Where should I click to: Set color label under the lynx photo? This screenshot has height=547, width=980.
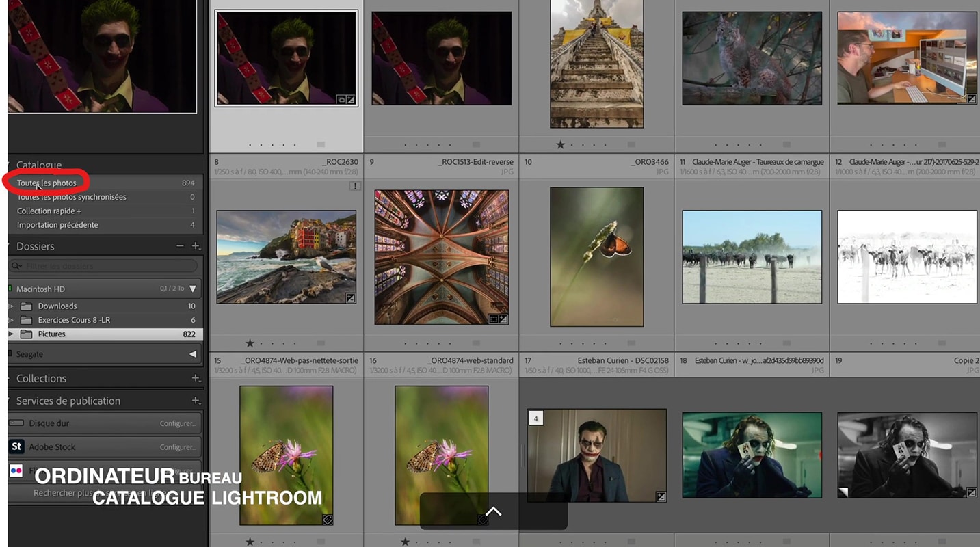[x=786, y=144]
